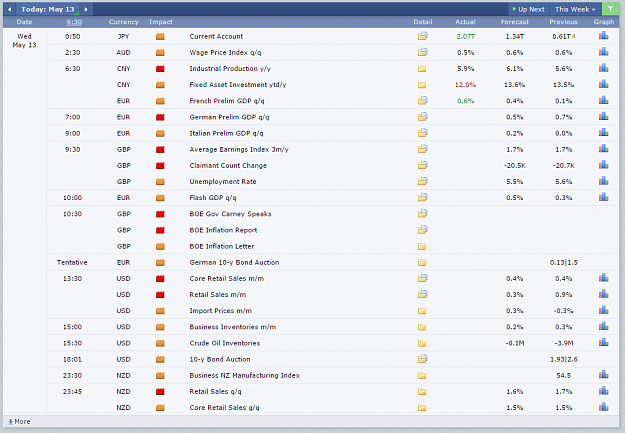Show graph for Core Retail Sales q/q
This screenshot has width=625, height=433.
(x=603, y=407)
